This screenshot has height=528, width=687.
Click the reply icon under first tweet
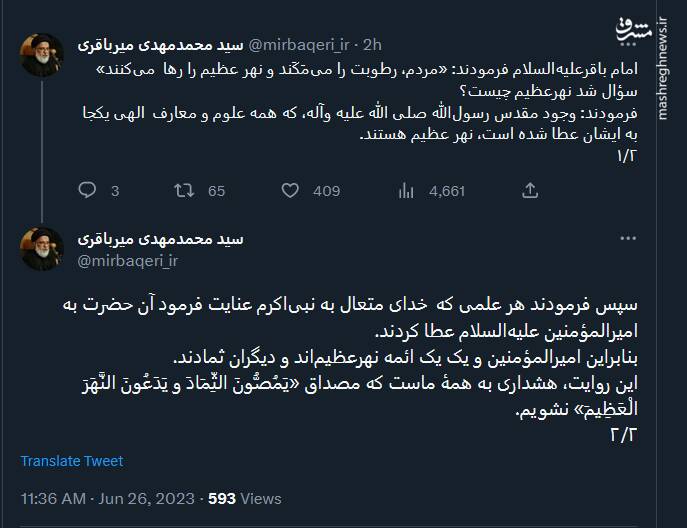click(x=87, y=191)
